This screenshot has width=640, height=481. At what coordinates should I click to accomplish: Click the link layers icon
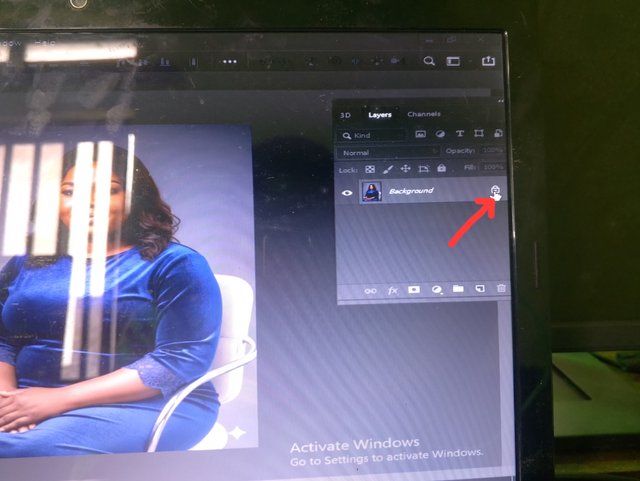pos(370,291)
